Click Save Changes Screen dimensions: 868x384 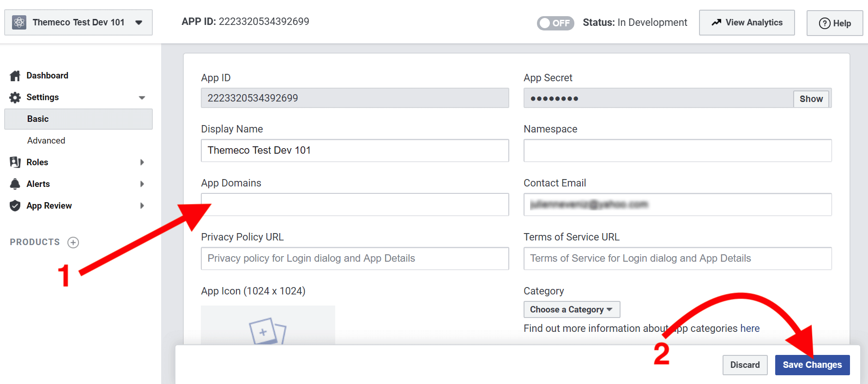pos(812,365)
